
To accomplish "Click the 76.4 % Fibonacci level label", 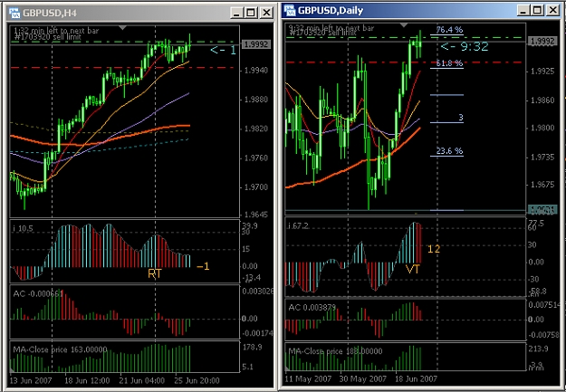I will [x=449, y=30].
